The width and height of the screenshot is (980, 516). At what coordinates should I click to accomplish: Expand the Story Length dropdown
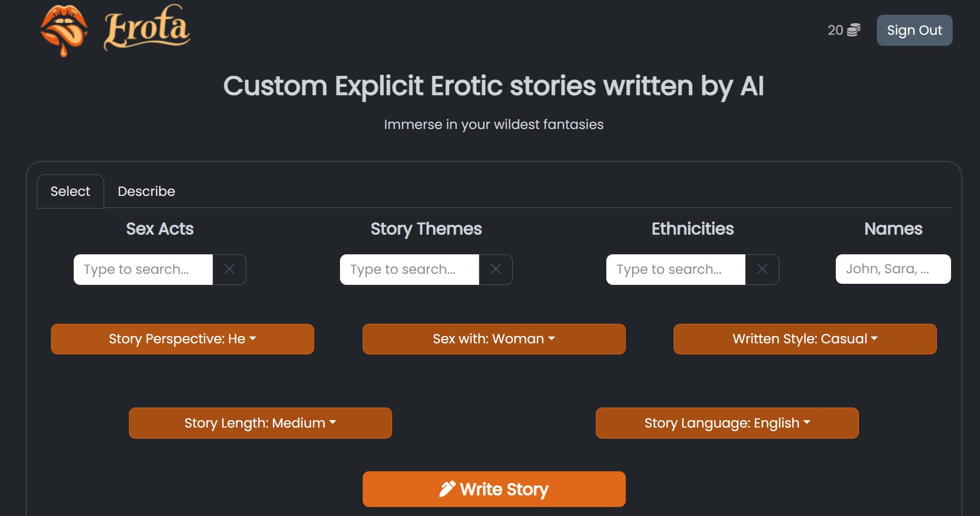click(x=261, y=423)
